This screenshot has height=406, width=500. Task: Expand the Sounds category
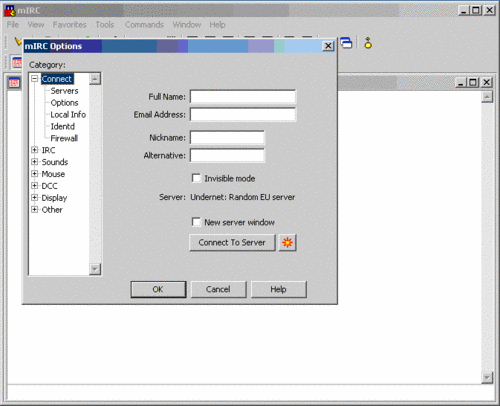[x=34, y=162]
